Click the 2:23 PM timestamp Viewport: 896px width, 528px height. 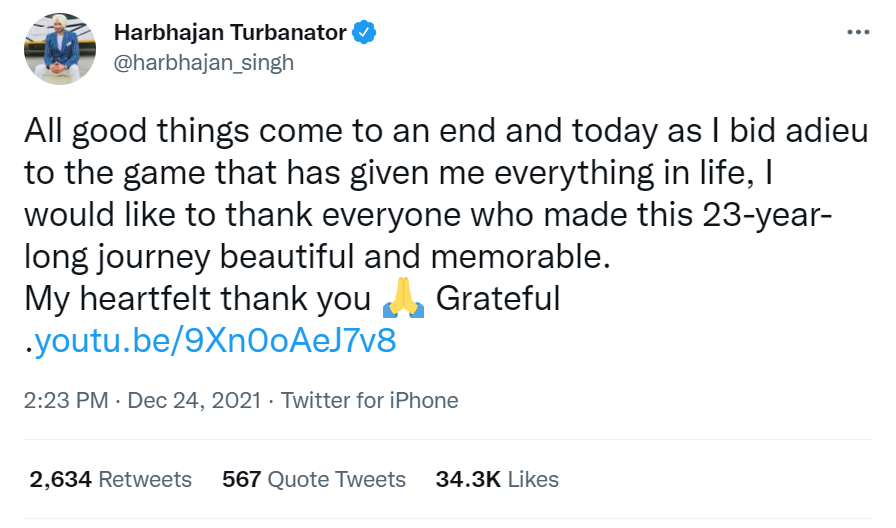(65, 401)
